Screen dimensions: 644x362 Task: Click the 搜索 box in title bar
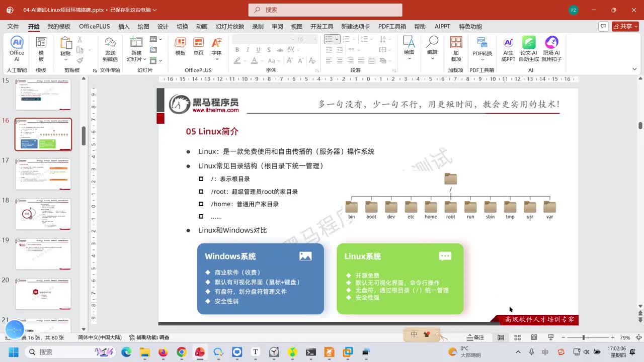(325, 10)
